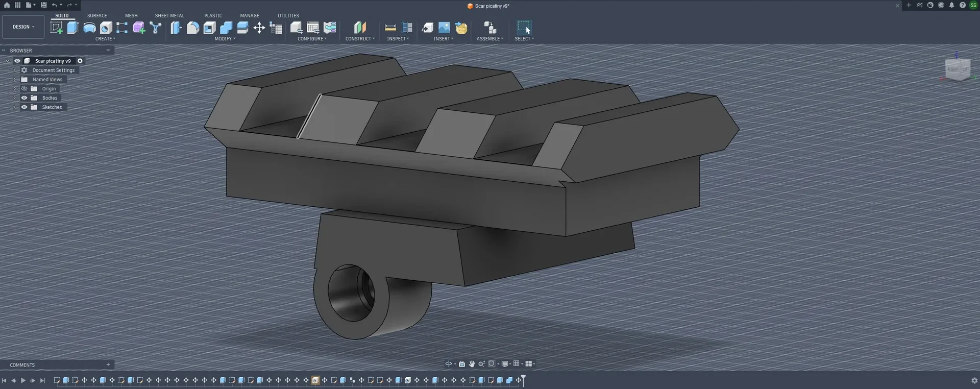Viewport: 980px width, 389px height.
Task: Open a new design tab with plus
Action: [x=909, y=5]
